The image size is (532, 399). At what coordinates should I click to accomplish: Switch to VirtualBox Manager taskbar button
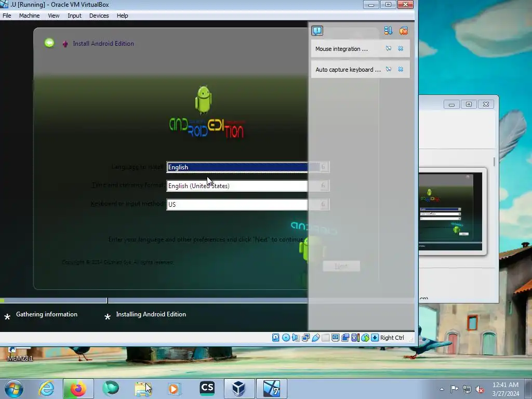[239, 389]
